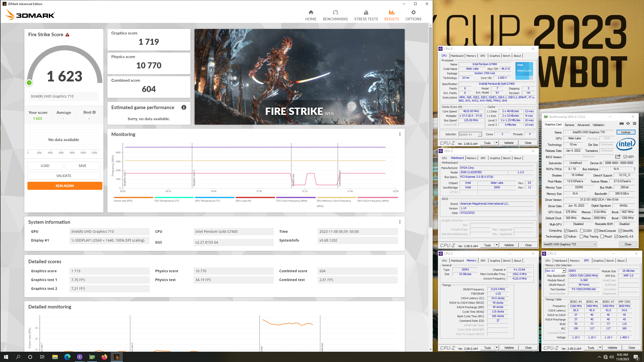Open the Socket #1 selection dropdown in CPU-Z
Image resolution: width=644 pixels, height=362 pixels.
tap(470, 134)
